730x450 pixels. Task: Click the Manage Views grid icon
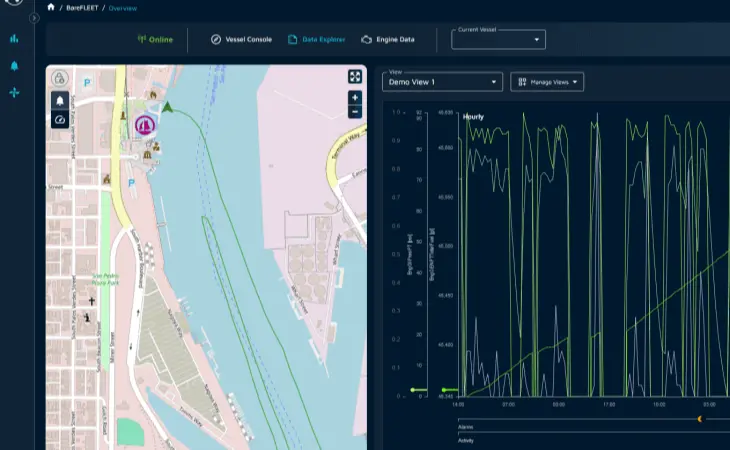click(522, 82)
